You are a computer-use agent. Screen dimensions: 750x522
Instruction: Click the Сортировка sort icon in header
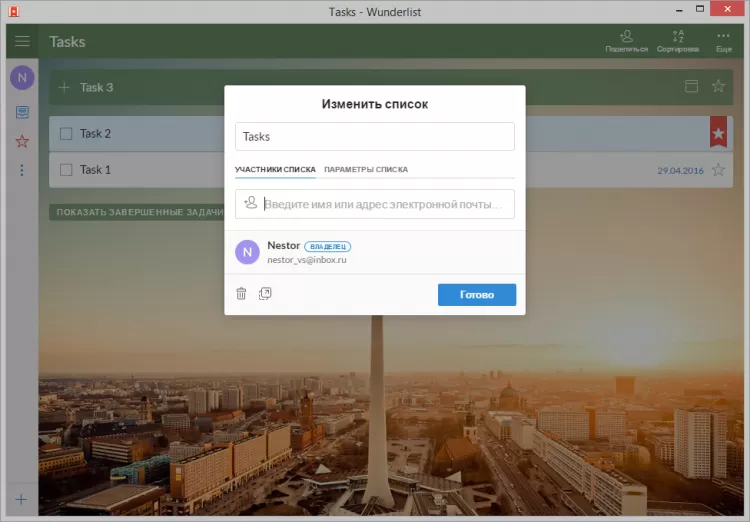point(678,41)
